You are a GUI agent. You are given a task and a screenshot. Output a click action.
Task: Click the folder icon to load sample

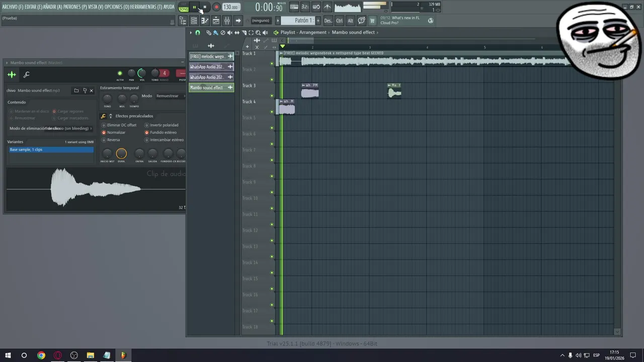tap(76, 90)
